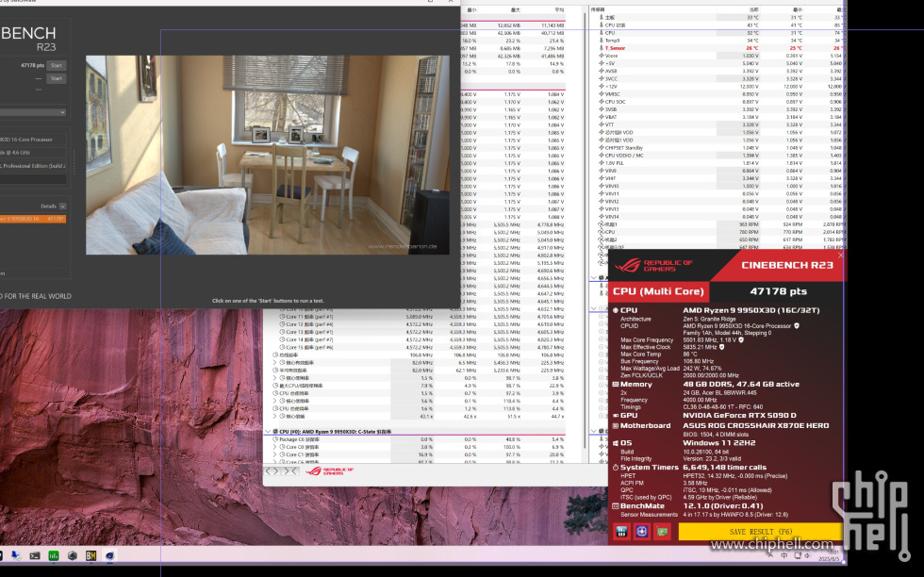Switch to Cinebench via its taskbar icon

109,555
